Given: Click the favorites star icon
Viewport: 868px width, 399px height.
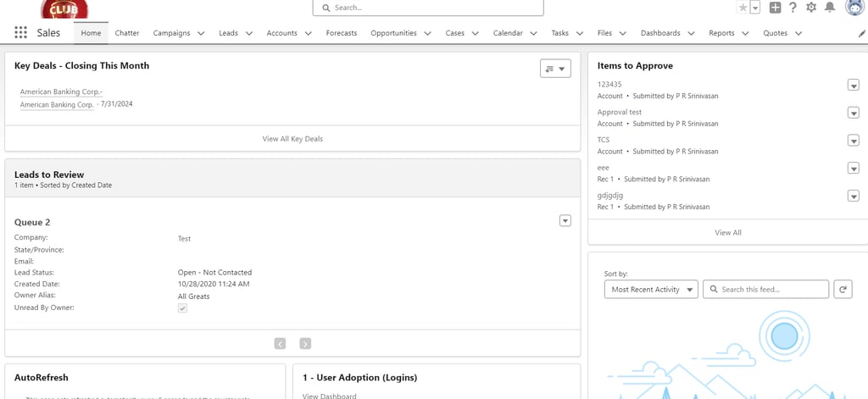Looking at the screenshot, I should click(743, 8).
